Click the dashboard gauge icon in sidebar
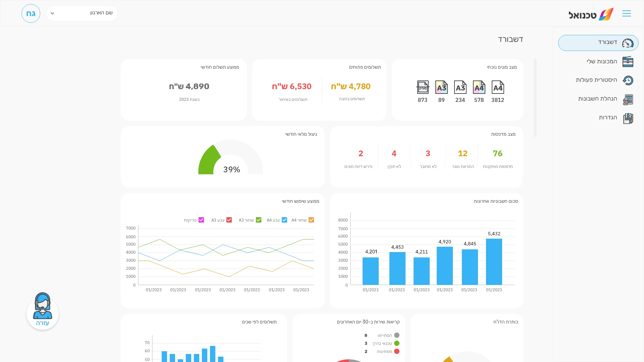The width and height of the screenshot is (644, 362). point(628,43)
